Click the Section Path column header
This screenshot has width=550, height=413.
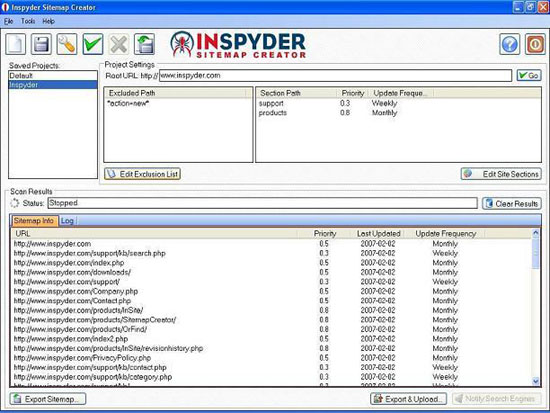(x=296, y=93)
